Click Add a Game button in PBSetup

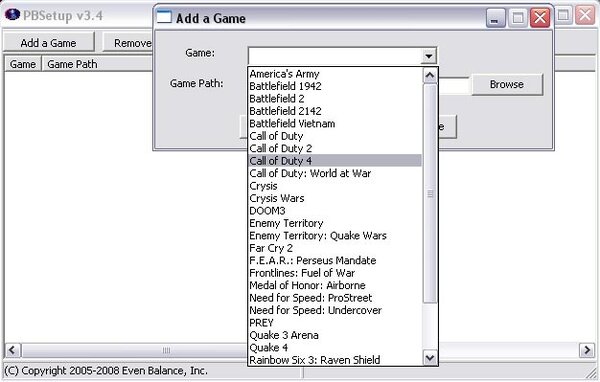point(49,43)
